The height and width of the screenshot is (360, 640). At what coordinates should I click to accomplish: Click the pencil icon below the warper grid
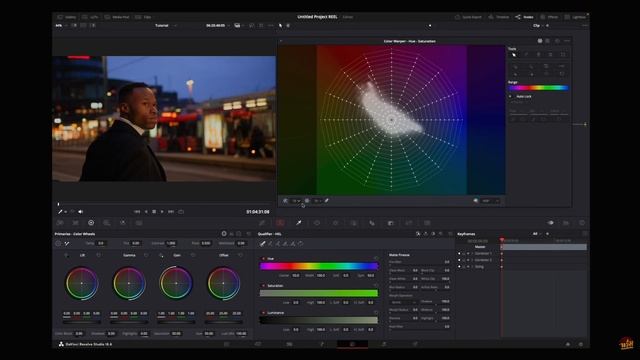(x=327, y=201)
